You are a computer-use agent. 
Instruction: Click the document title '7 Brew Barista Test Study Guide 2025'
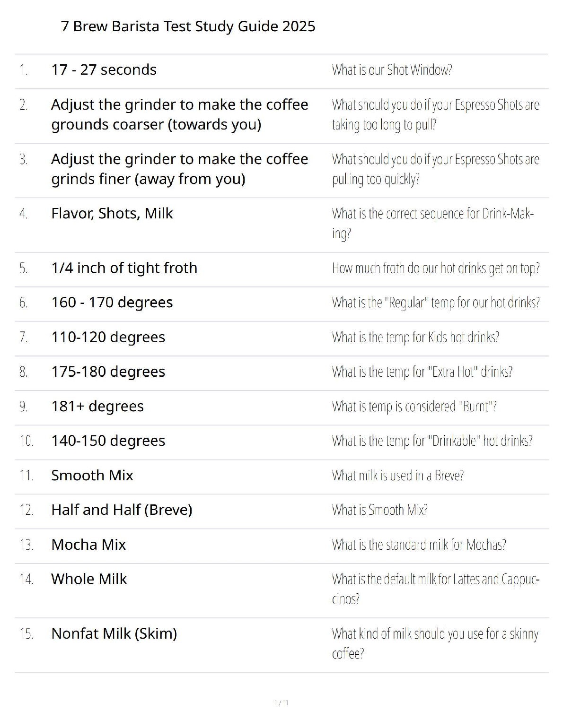click(188, 26)
